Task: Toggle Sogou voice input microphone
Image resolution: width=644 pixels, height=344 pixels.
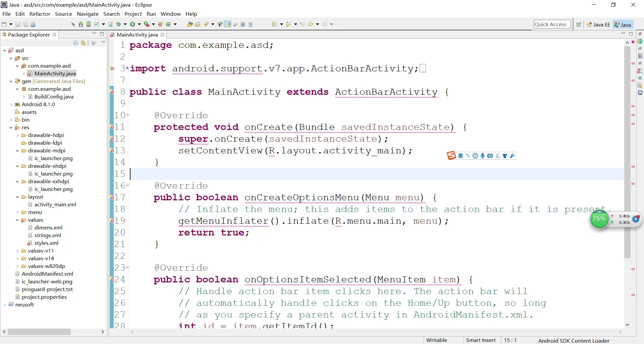Action: click(x=483, y=156)
